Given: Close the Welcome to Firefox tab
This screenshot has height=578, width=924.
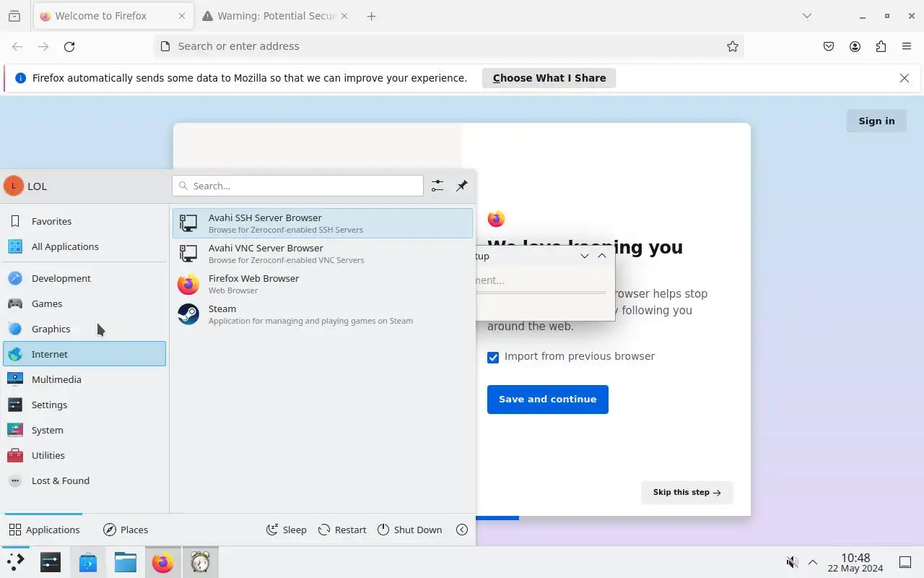Looking at the screenshot, I should (x=181, y=16).
